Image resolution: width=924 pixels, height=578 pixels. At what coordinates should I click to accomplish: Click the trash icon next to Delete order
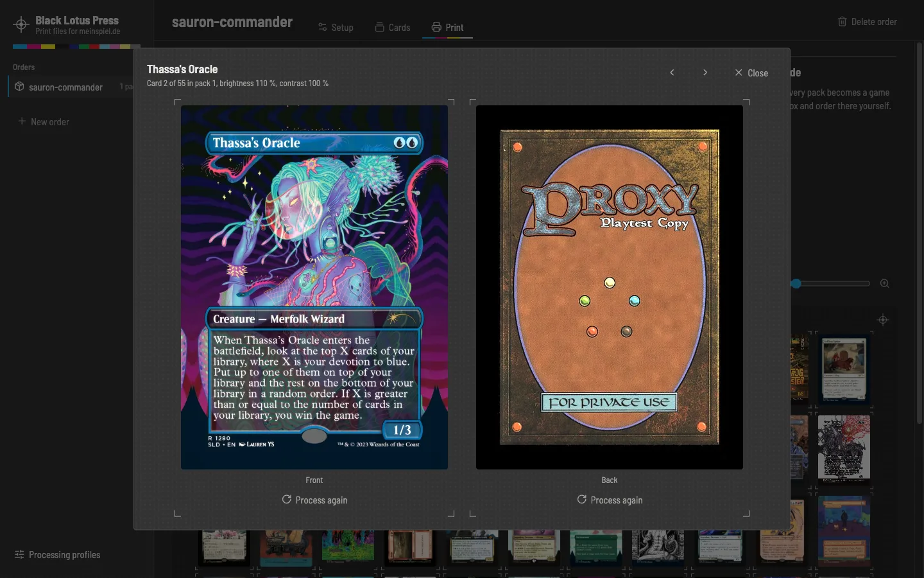pyautogui.click(x=843, y=22)
